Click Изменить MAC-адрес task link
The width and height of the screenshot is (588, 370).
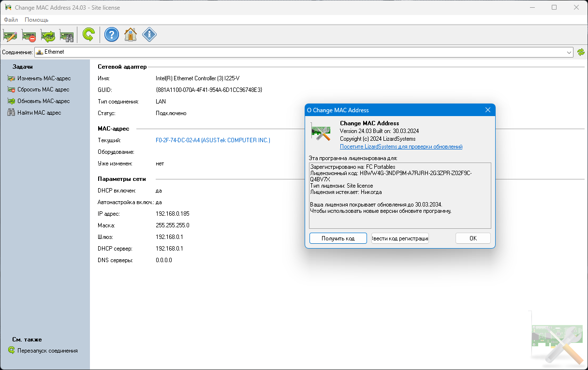click(x=44, y=78)
